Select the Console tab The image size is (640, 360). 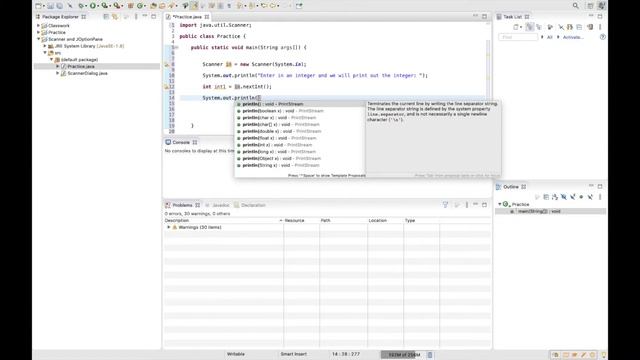point(181,142)
